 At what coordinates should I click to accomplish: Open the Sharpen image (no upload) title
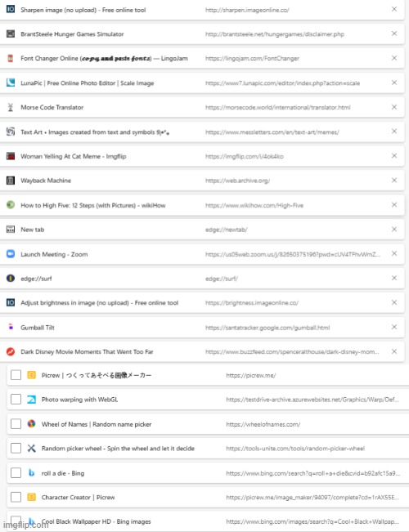click(x=83, y=10)
